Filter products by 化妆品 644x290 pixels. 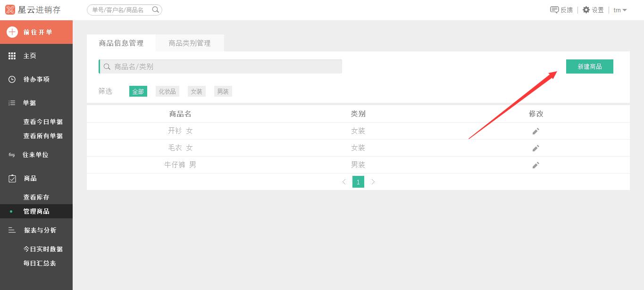pyautogui.click(x=167, y=91)
